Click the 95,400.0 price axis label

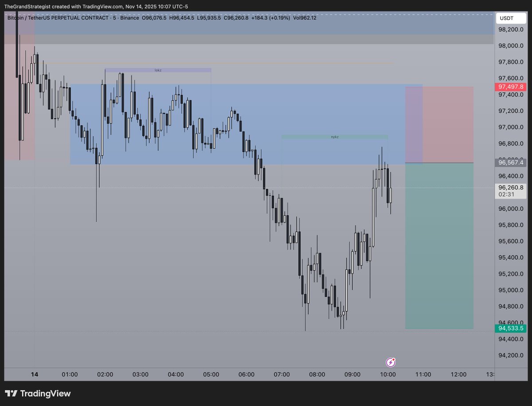pyautogui.click(x=511, y=258)
